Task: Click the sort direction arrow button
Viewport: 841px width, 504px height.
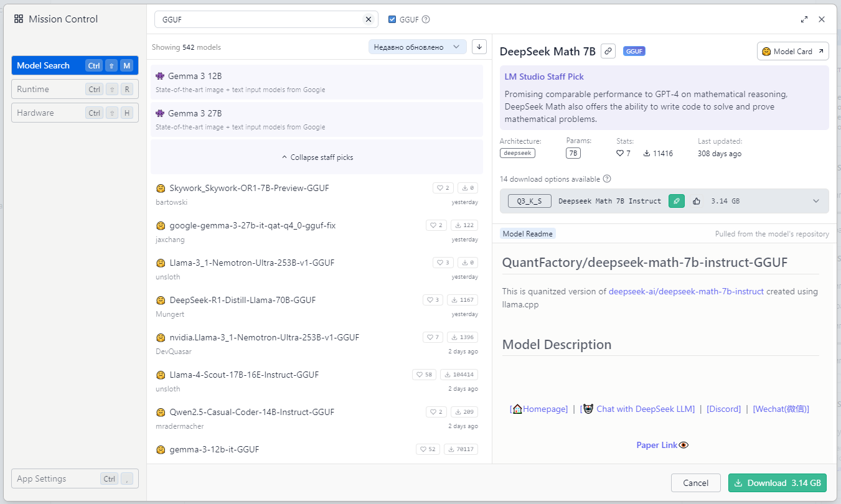Action: pyautogui.click(x=479, y=47)
